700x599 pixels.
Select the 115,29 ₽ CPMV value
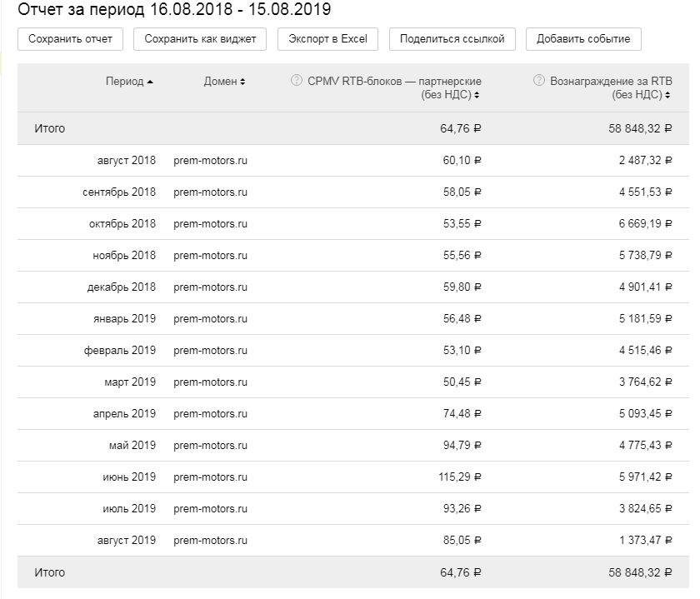462,477
